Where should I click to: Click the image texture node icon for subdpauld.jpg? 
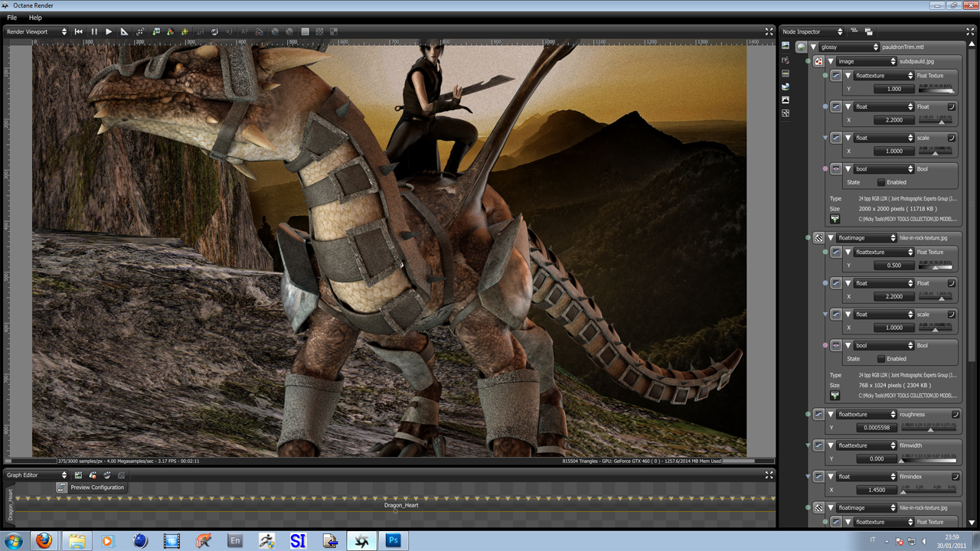coord(818,61)
